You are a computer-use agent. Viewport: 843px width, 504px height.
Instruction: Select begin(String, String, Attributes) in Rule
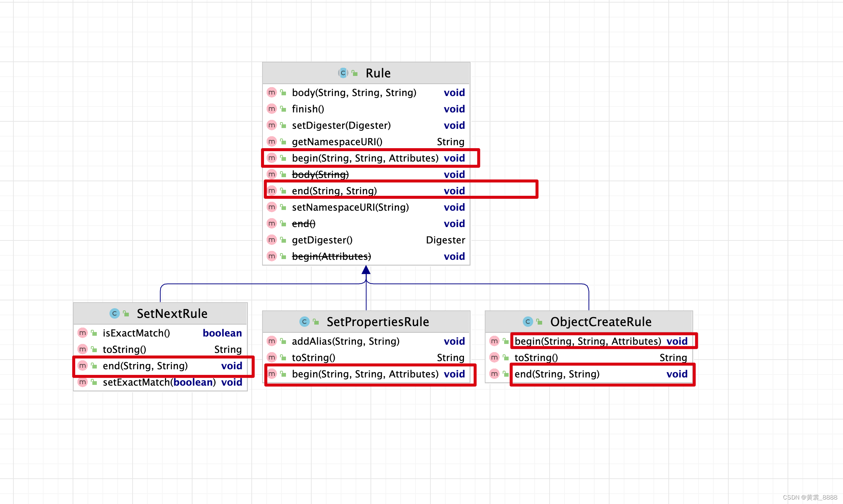[366, 158]
